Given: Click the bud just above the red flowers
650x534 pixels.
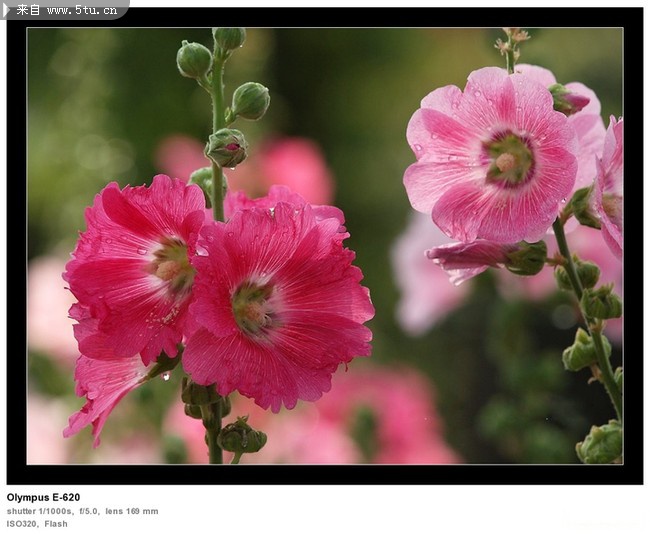Looking at the screenshot, I should [226, 148].
